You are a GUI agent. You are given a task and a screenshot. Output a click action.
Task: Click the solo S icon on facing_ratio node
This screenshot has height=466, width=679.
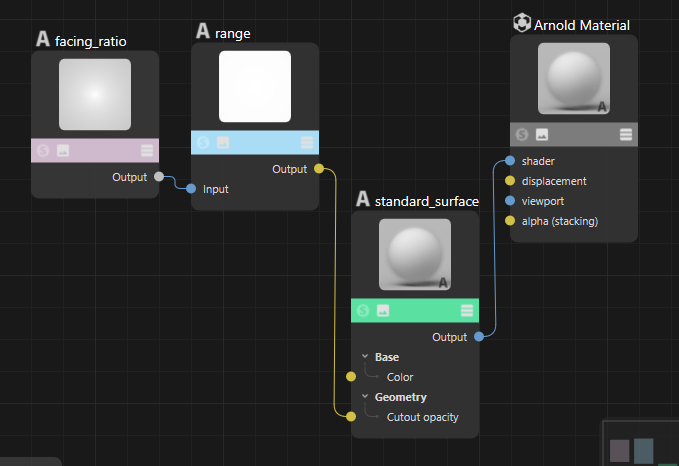[43, 151]
